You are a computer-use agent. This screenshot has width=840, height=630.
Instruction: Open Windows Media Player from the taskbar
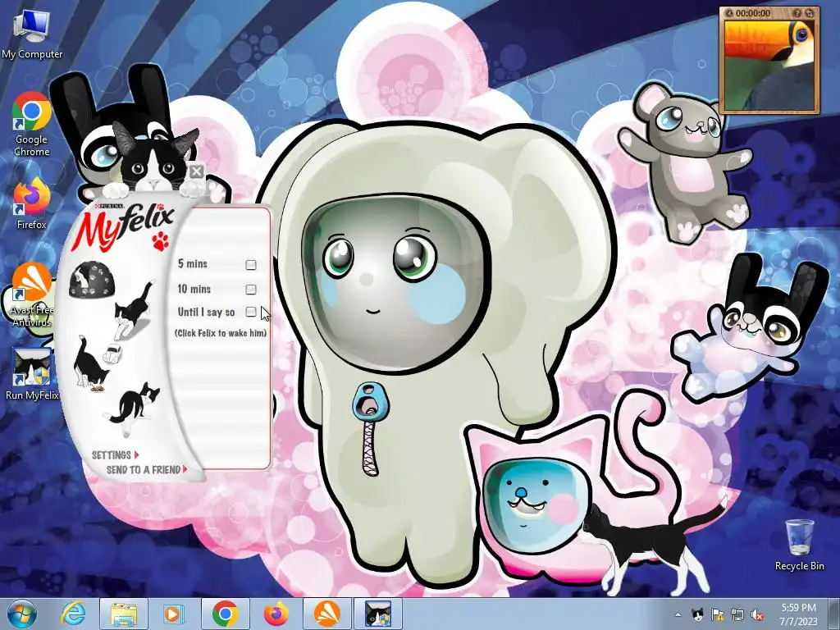172,614
